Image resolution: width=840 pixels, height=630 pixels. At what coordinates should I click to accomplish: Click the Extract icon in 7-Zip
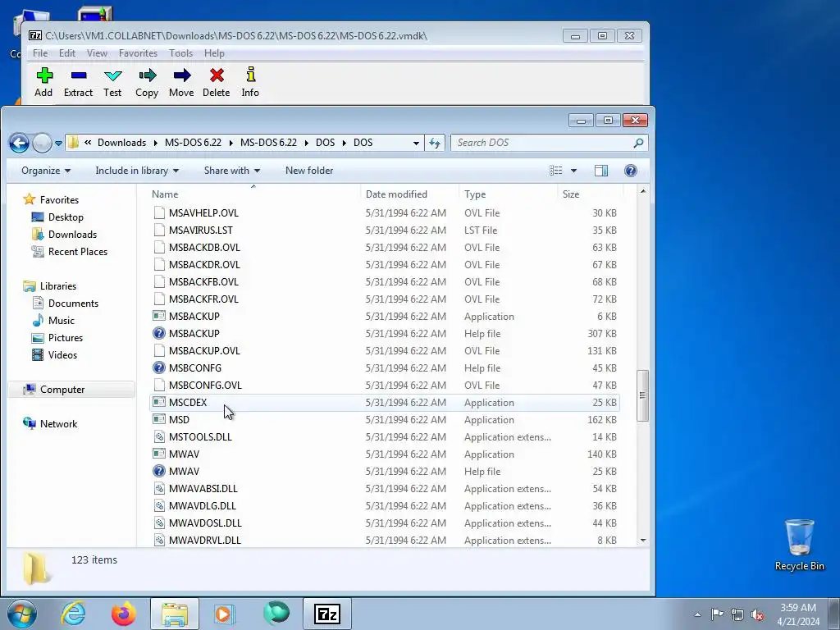[78, 75]
